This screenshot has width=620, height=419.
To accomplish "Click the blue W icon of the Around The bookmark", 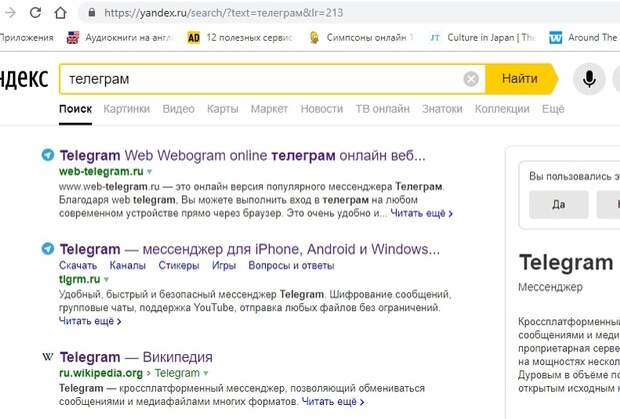I will pyautogui.click(x=556, y=38).
